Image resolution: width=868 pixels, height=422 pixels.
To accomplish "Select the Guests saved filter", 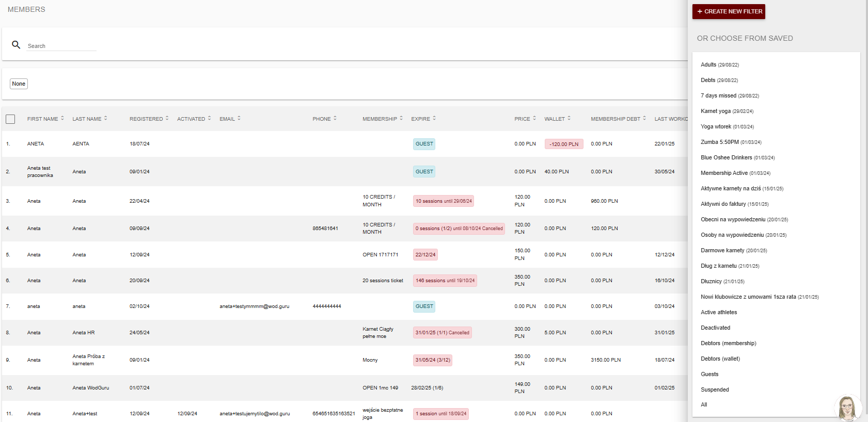I will [709, 375].
